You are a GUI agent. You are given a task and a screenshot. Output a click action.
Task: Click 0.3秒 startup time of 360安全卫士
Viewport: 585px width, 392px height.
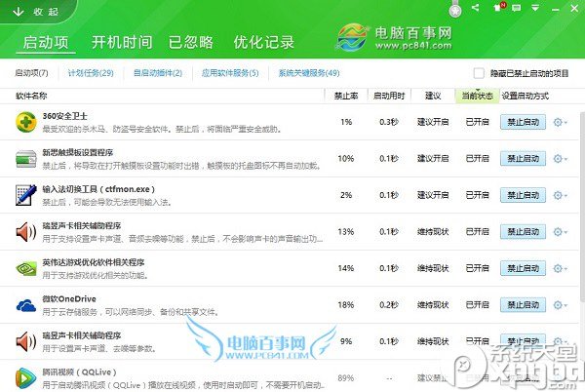click(389, 122)
